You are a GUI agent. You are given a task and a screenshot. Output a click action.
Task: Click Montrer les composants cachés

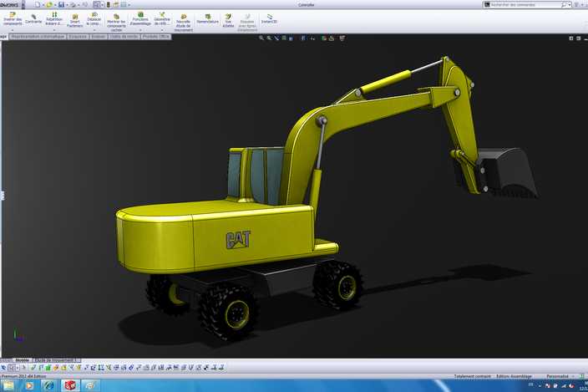click(x=116, y=22)
